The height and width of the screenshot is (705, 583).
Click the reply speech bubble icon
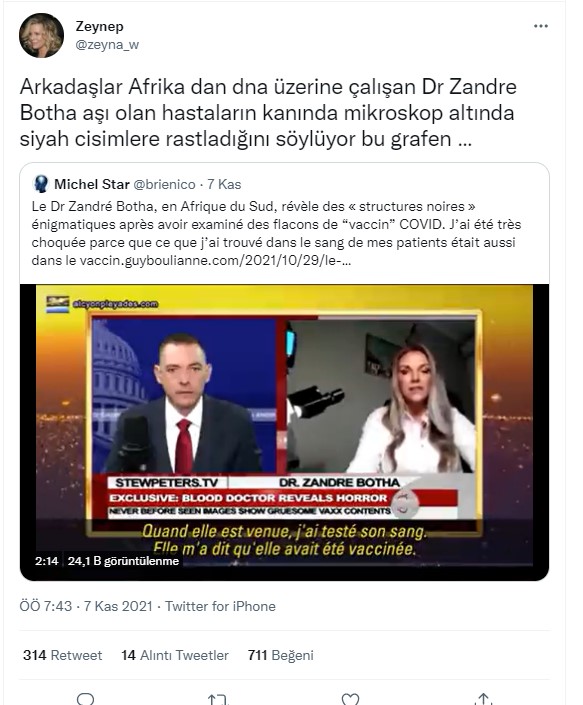86,699
